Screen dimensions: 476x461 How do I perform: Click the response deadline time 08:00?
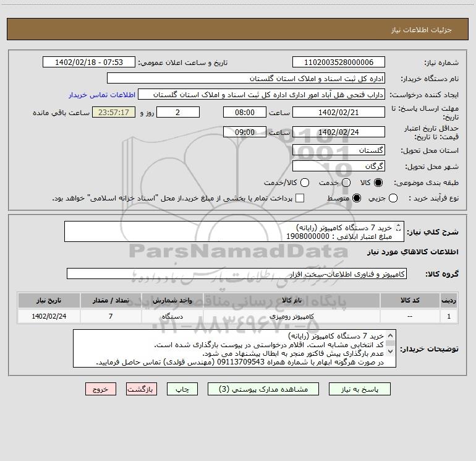245,113
